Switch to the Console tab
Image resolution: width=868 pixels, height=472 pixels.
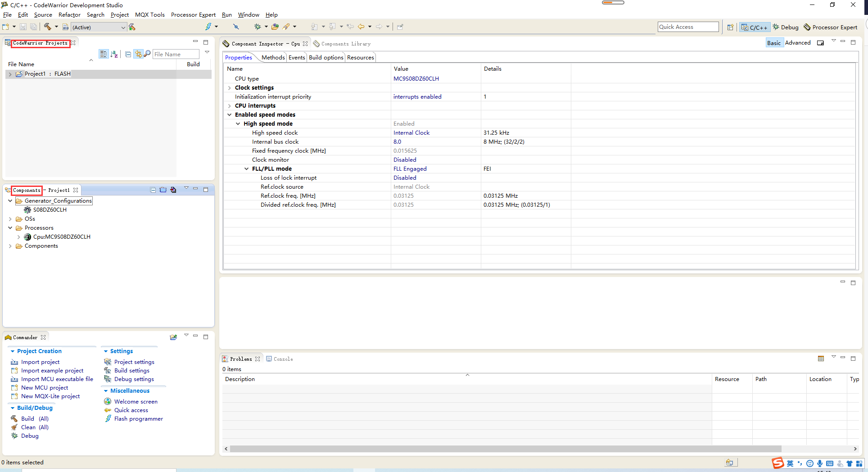(280, 359)
